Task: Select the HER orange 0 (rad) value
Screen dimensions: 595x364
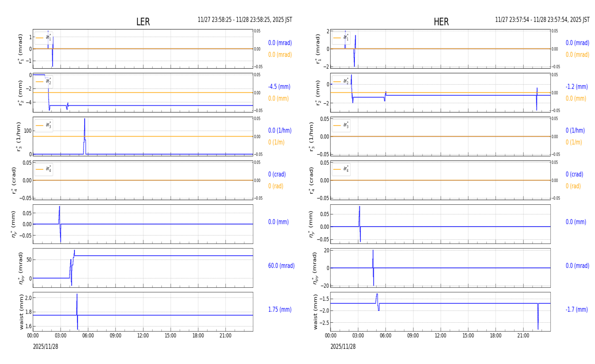Action: tap(573, 186)
